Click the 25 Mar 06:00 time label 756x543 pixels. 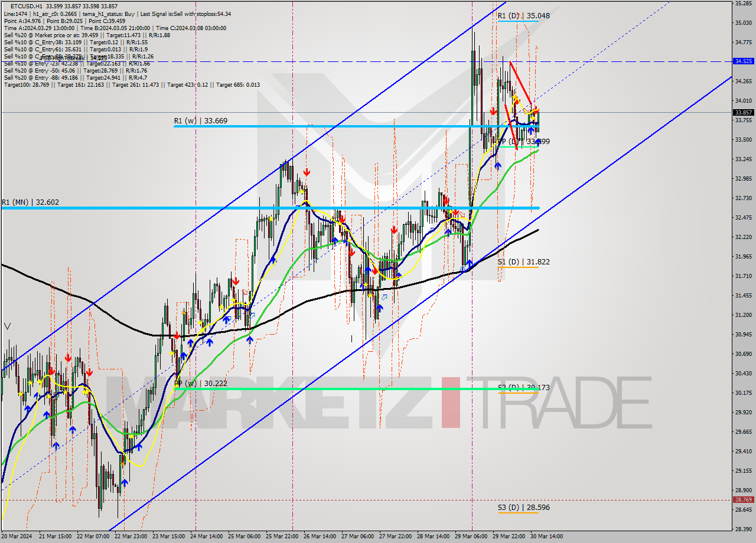[x=245, y=537]
